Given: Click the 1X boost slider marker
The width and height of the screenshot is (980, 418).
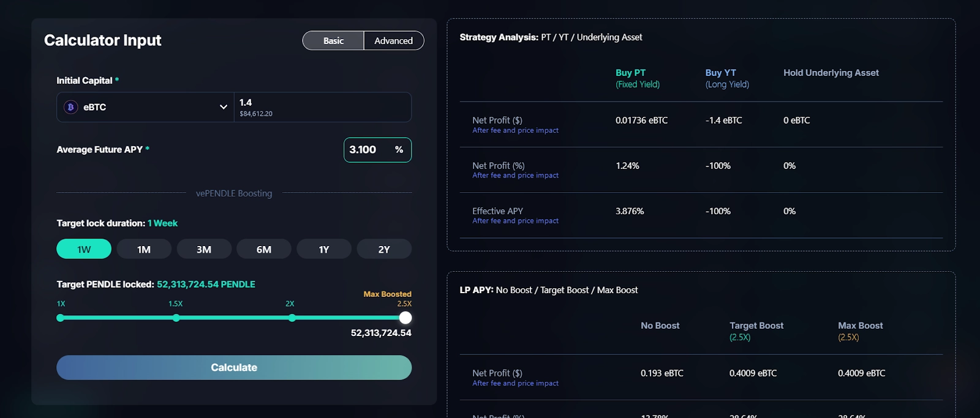Looking at the screenshot, I should [60, 318].
